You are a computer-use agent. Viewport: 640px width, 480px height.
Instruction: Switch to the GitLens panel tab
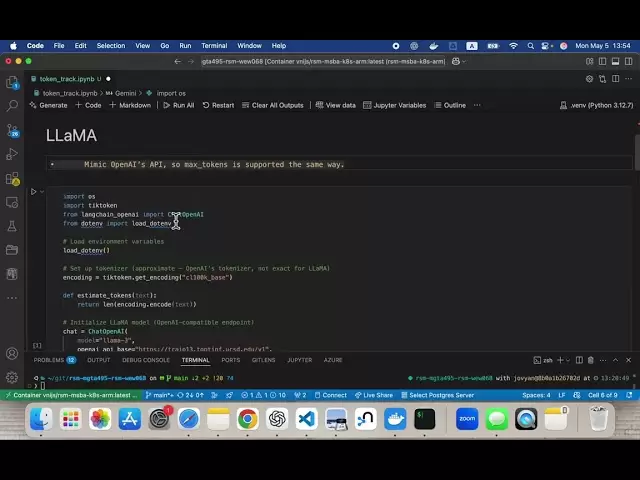pyautogui.click(x=263, y=360)
